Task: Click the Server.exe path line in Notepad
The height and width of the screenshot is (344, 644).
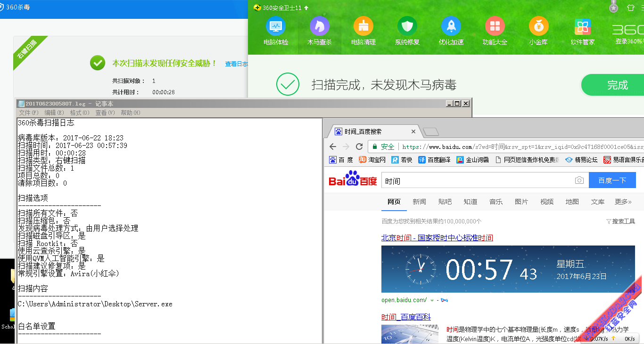Action: click(x=95, y=304)
